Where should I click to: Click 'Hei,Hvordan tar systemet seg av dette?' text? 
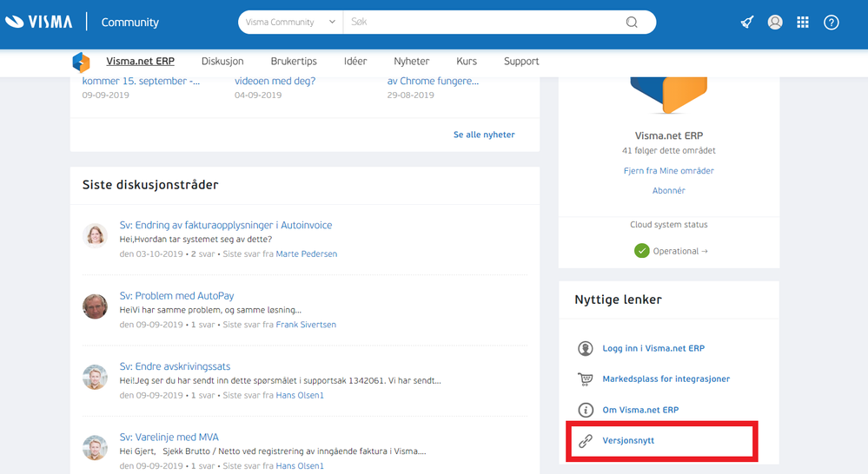196,240
